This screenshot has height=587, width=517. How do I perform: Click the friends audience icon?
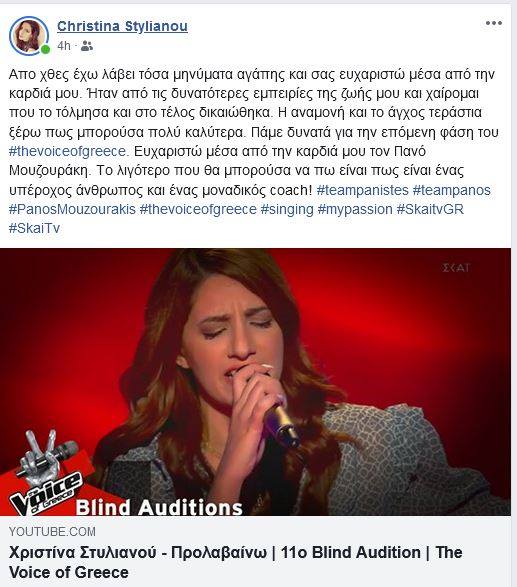point(86,46)
